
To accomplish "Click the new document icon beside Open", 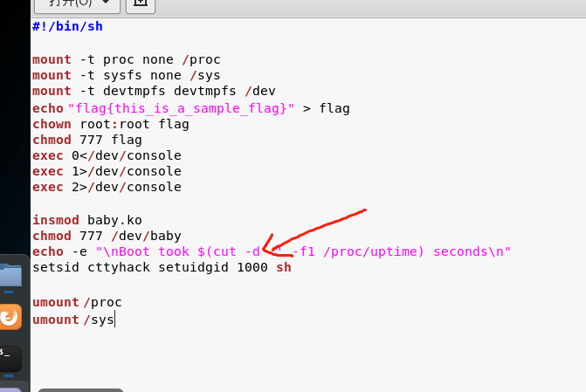I will pyautogui.click(x=141, y=4).
